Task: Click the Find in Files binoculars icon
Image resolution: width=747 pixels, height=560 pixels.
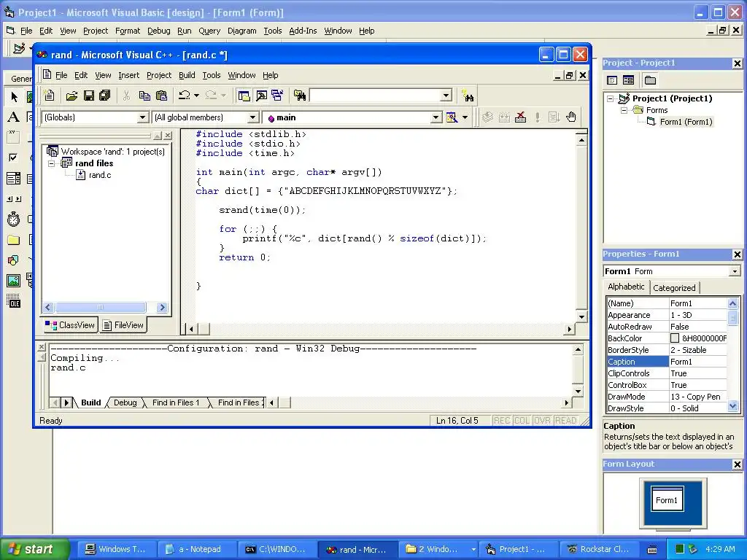Action: tap(300, 96)
